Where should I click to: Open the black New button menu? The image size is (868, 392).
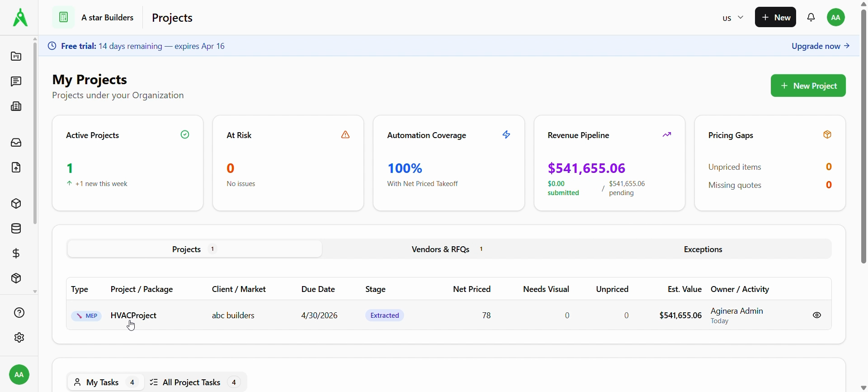click(x=775, y=18)
